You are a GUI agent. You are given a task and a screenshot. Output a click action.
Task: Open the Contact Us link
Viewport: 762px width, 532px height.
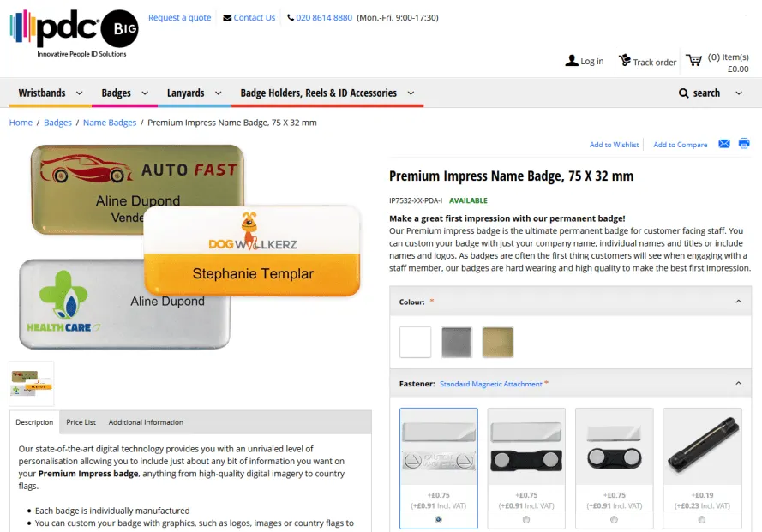click(x=255, y=17)
